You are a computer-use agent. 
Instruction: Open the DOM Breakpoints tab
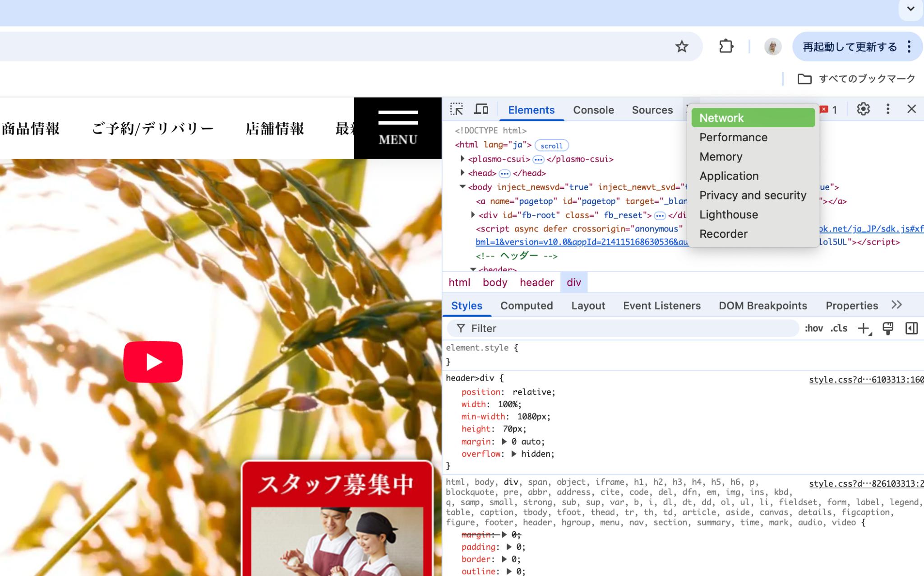tap(762, 306)
